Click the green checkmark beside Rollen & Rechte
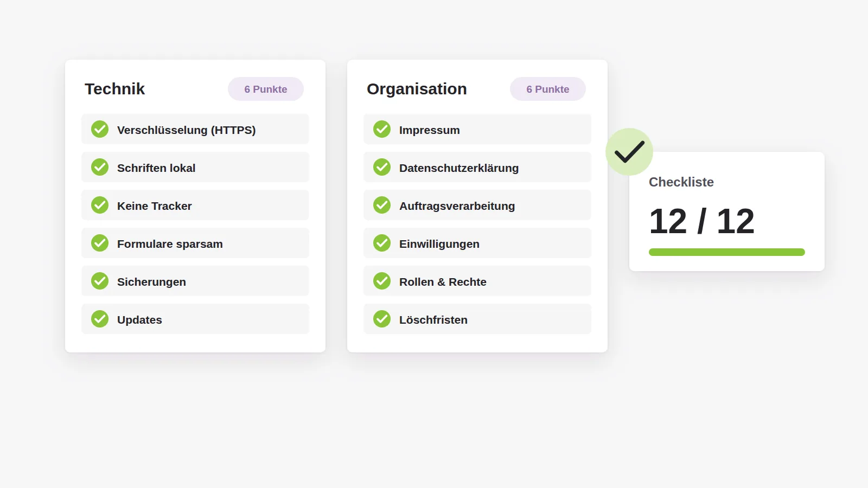Screen dimensions: 868x488 pyautogui.click(x=382, y=281)
